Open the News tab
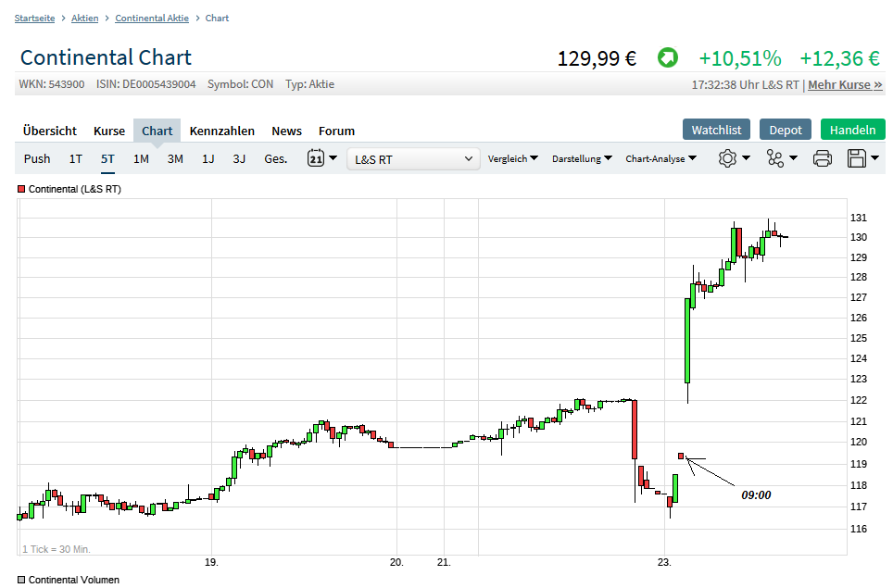 pos(286,131)
